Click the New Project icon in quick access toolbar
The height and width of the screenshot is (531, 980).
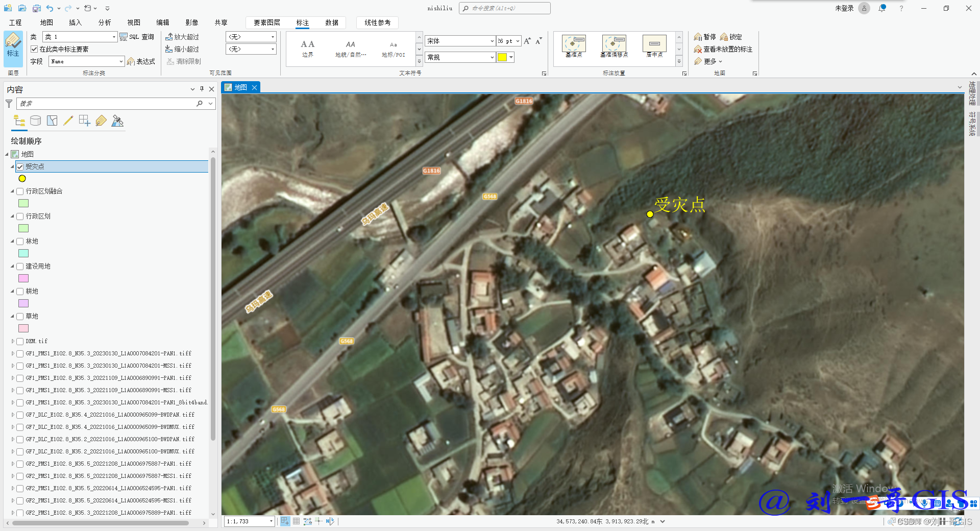point(8,8)
